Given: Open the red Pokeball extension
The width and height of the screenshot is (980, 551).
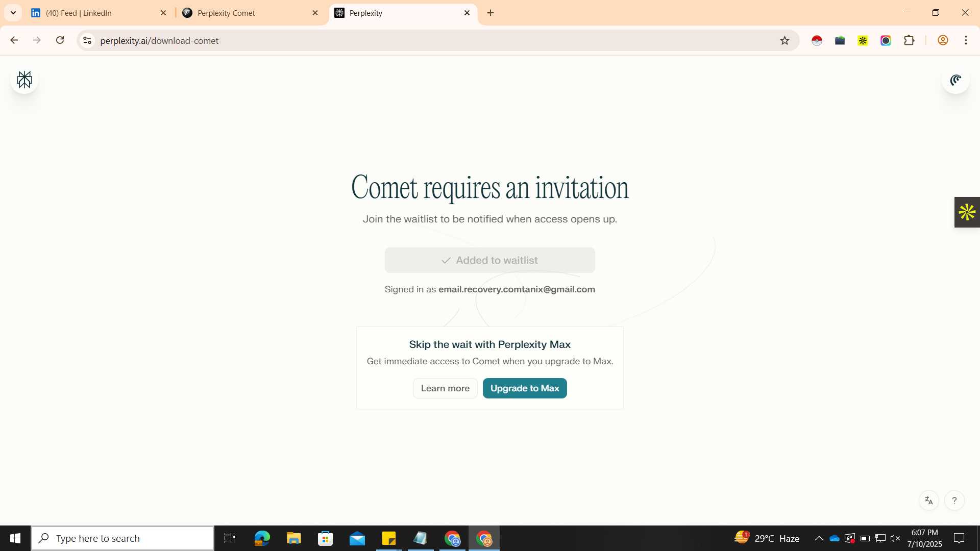Looking at the screenshot, I should pyautogui.click(x=817, y=40).
